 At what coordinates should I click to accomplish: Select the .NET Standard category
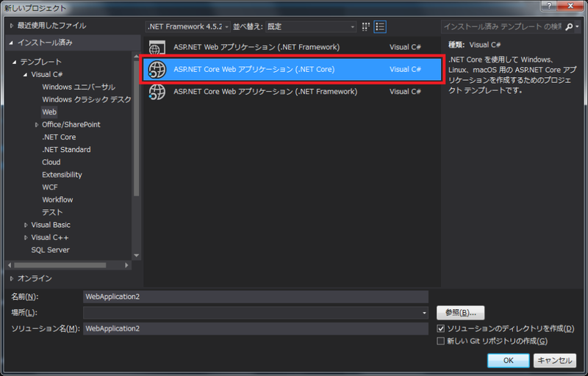66,150
